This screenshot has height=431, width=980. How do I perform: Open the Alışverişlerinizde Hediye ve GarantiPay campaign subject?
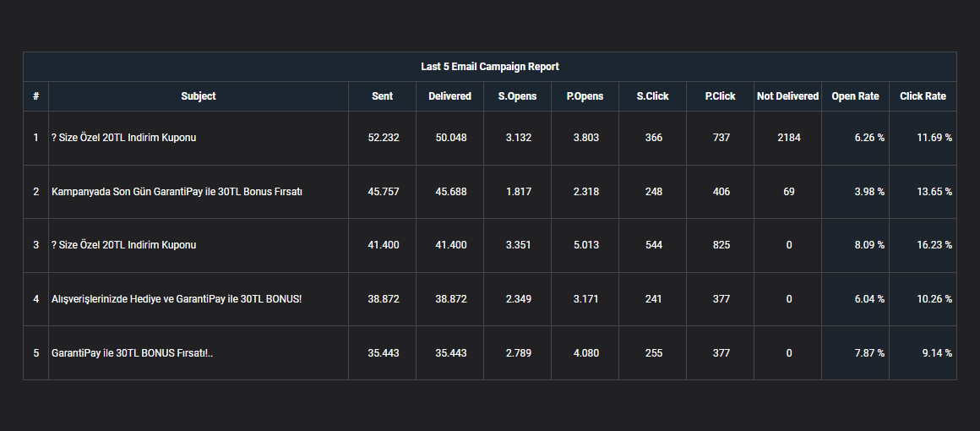click(x=177, y=299)
